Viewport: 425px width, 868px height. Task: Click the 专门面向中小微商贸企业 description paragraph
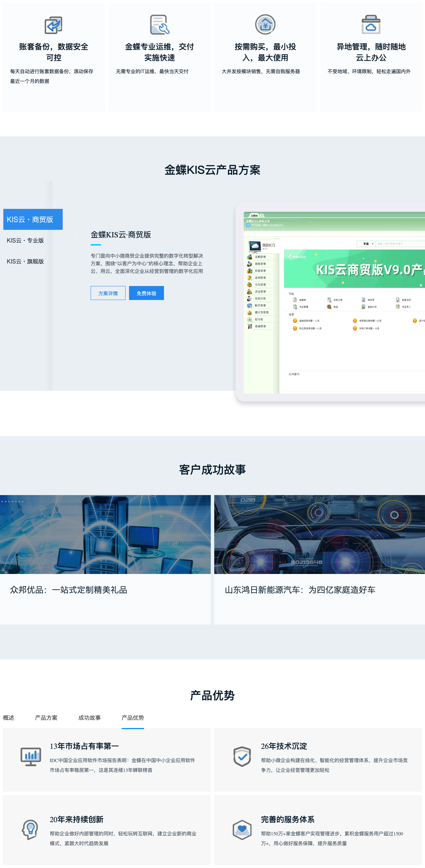[147, 264]
